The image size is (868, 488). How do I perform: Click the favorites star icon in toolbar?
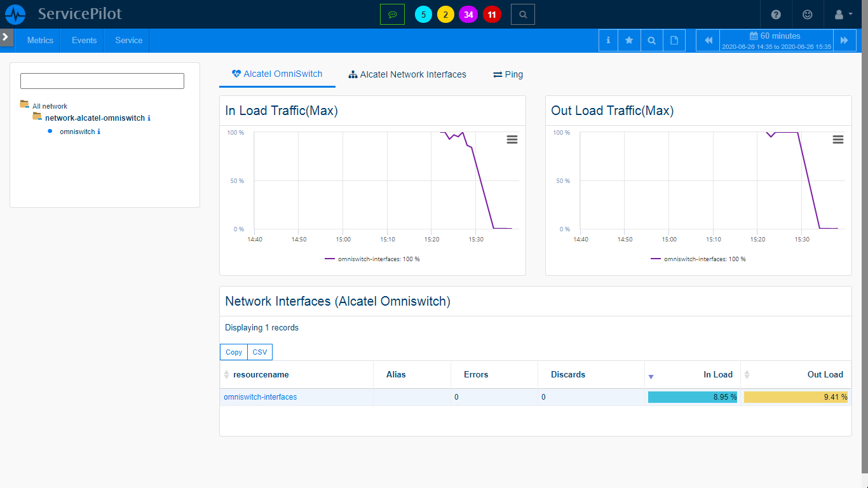(629, 40)
